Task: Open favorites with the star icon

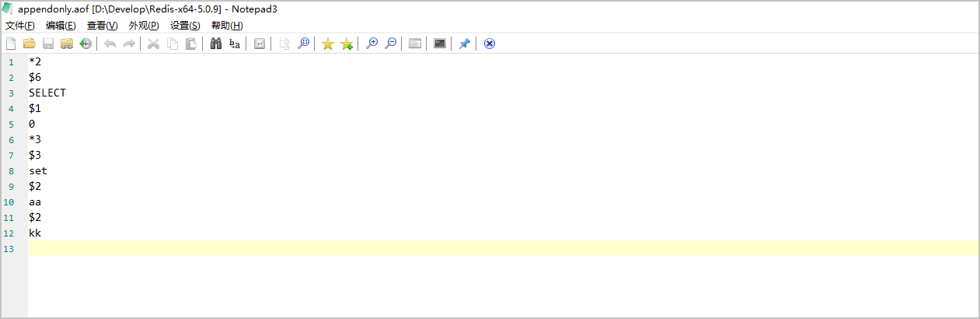Action: click(x=328, y=44)
